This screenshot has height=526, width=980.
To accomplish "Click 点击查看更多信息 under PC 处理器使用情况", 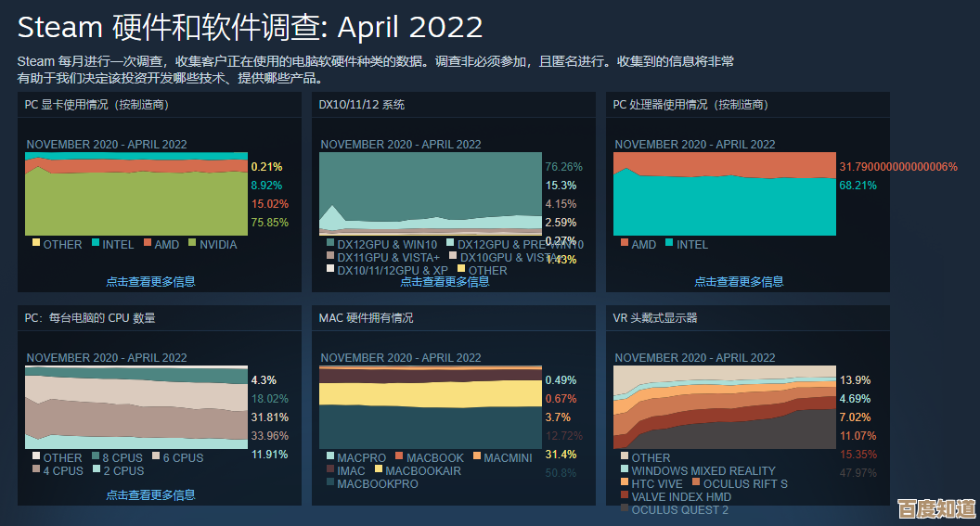I will [739, 281].
